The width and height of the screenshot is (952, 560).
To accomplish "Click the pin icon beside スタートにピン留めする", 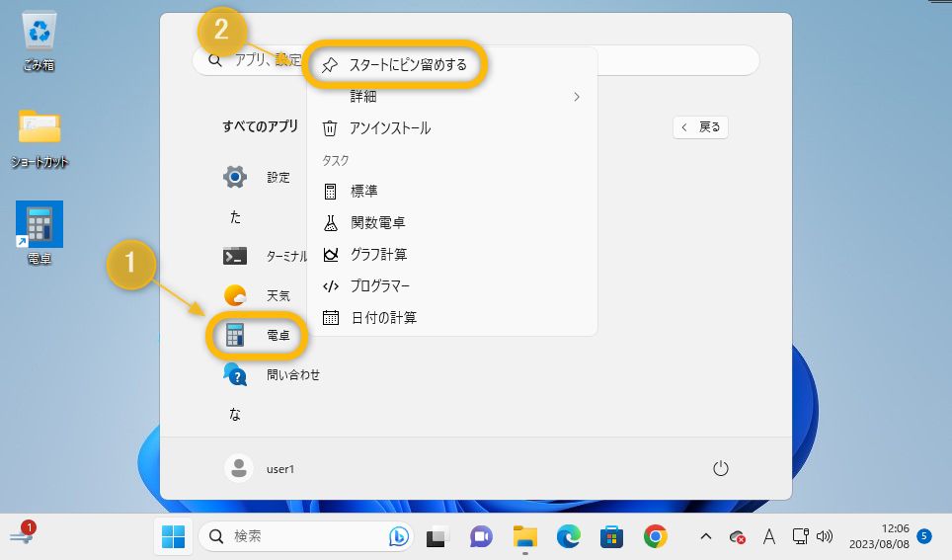I will click(330, 65).
